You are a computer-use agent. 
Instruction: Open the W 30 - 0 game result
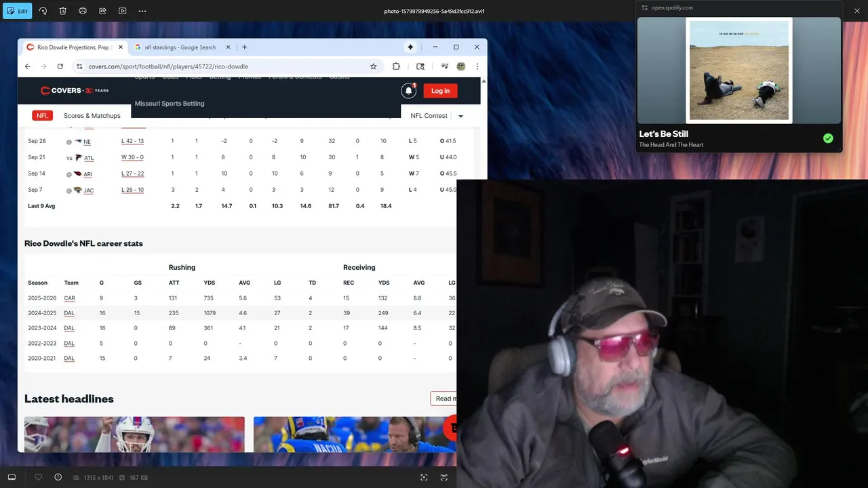(x=132, y=157)
